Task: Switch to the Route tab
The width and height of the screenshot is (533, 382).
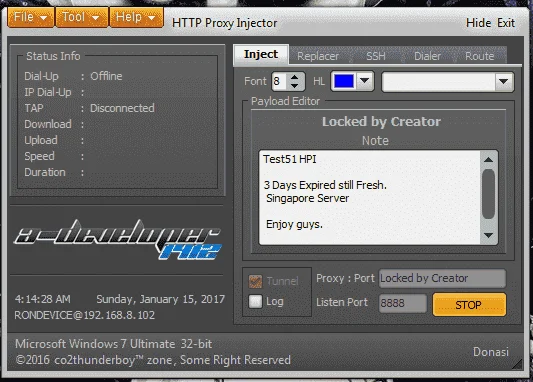Action: click(479, 56)
